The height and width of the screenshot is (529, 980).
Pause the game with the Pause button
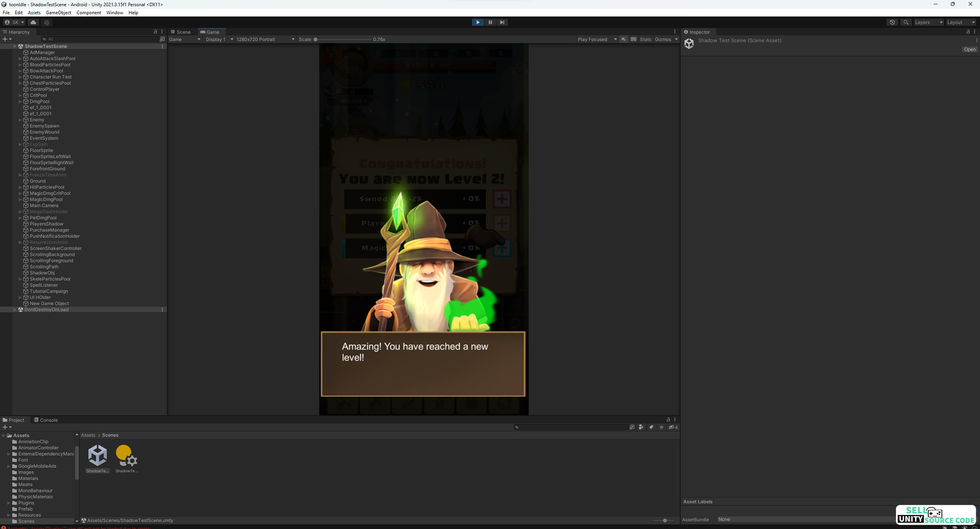coord(490,22)
